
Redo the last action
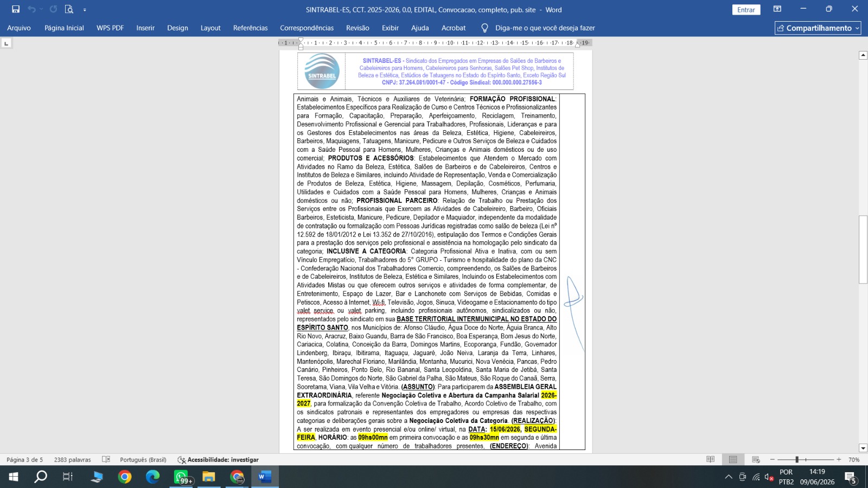(x=53, y=9)
